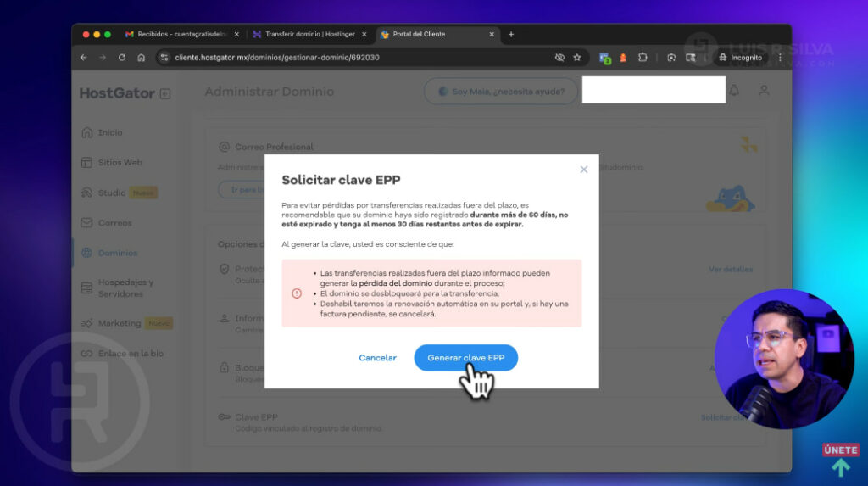Click Ver detalles link

click(730, 270)
